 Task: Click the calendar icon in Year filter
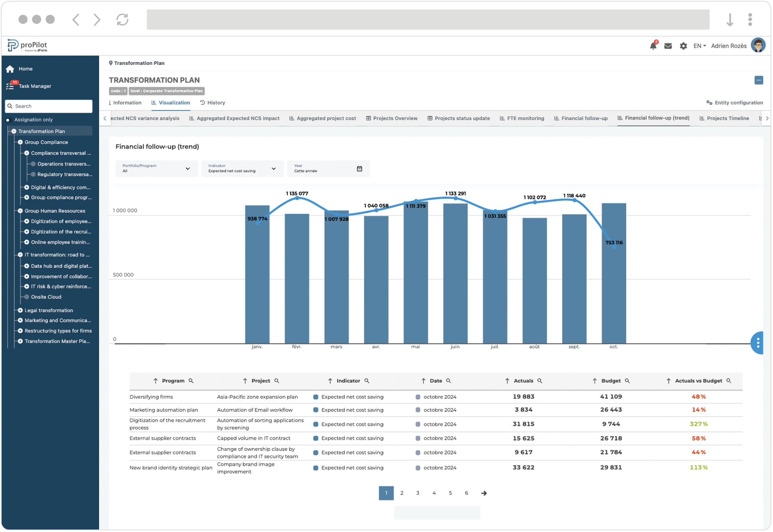click(360, 169)
